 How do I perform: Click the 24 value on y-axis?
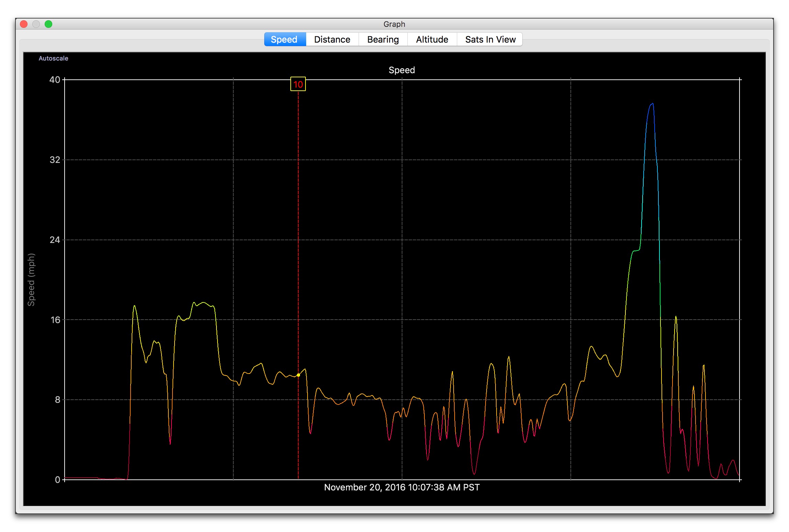pos(55,240)
